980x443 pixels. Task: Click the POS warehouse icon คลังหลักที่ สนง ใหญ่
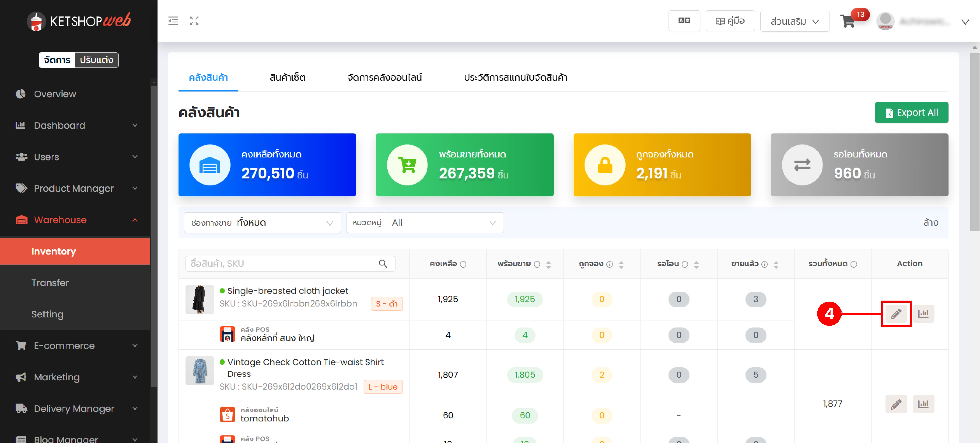[x=228, y=334]
